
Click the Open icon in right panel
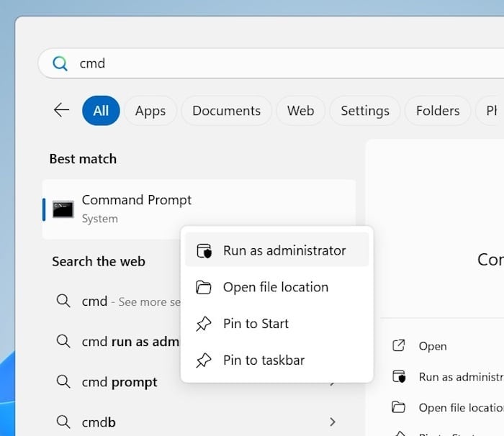click(x=399, y=346)
